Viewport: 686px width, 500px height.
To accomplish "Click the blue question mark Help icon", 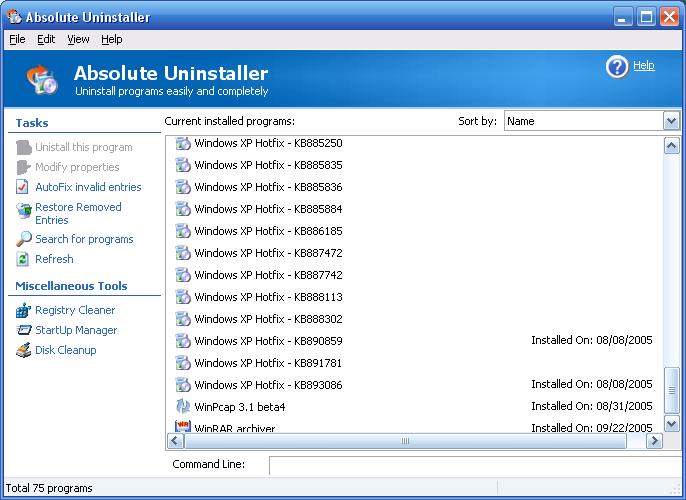I will coord(617,67).
